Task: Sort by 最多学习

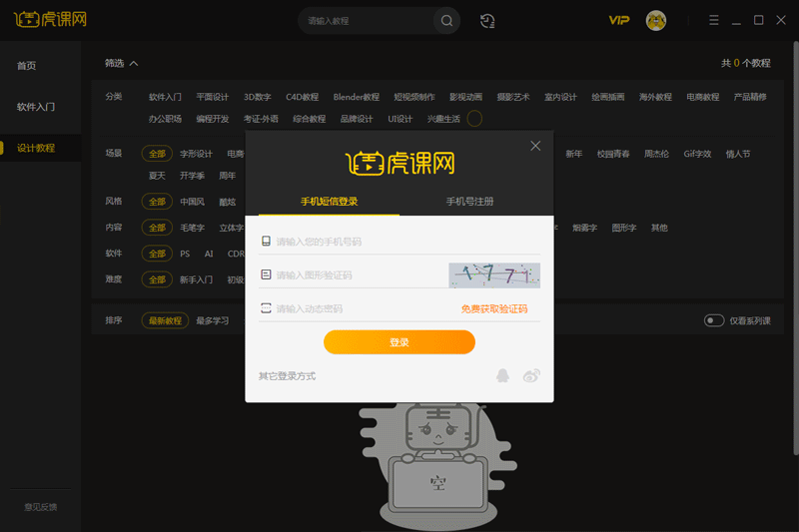Action: point(213,320)
